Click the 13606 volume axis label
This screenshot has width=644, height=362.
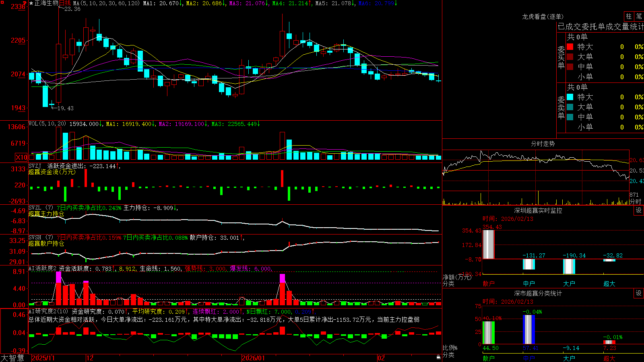point(17,127)
